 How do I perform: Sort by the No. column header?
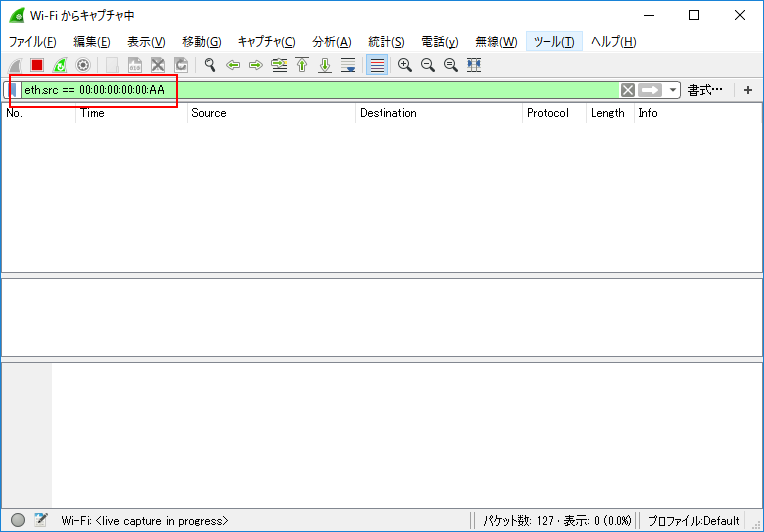39,113
